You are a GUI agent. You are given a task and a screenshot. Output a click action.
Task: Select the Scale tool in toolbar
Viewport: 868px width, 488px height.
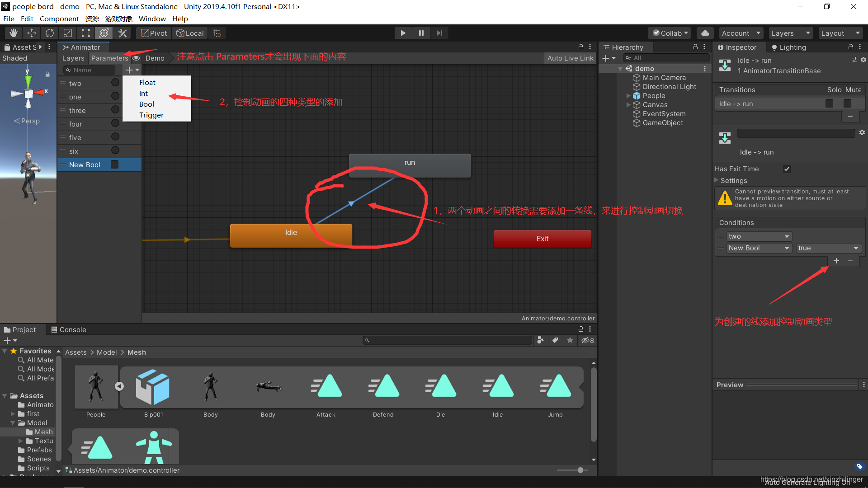[x=68, y=33]
